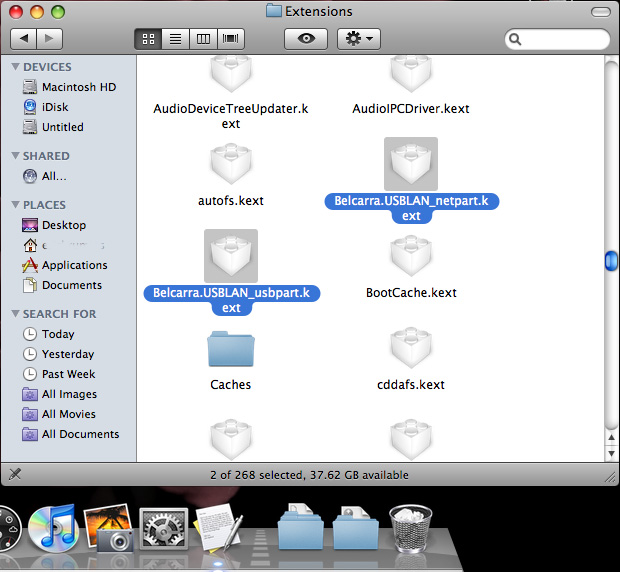Click the autofs.kext file name
Image resolution: width=620 pixels, height=572 pixels.
(231, 201)
